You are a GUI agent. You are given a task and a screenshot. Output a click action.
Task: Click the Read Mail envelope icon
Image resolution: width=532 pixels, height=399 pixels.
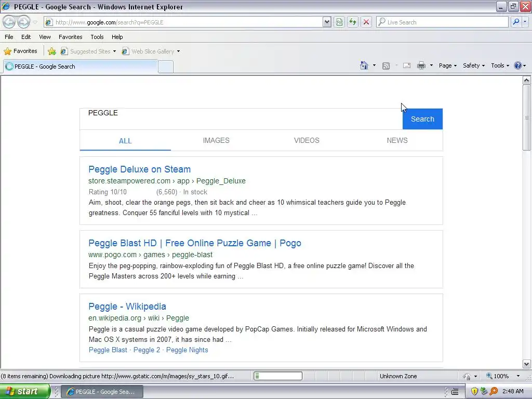pyautogui.click(x=407, y=65)
